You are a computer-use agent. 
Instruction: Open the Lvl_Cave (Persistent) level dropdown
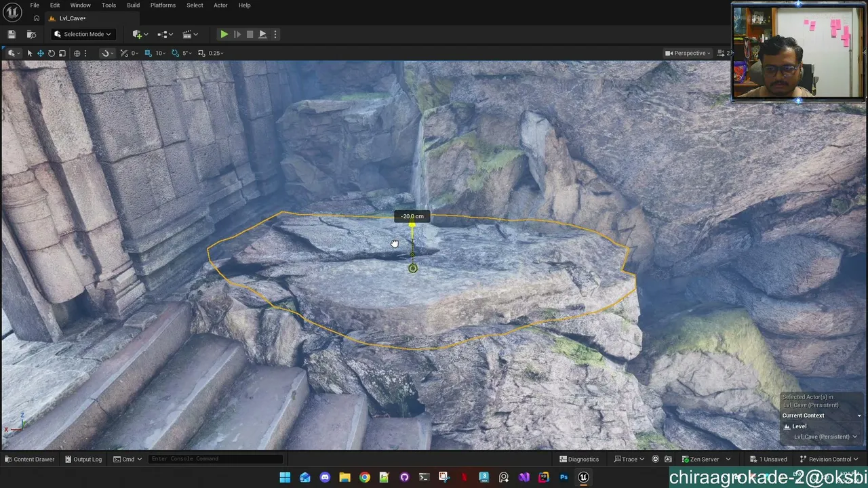[x=825, y=436]
